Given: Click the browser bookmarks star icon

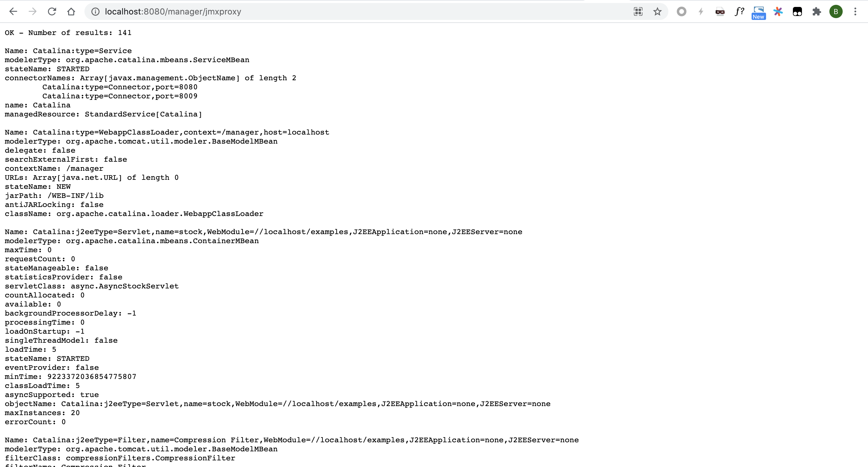Looking at the screenshot, I should tap(657, 11).
